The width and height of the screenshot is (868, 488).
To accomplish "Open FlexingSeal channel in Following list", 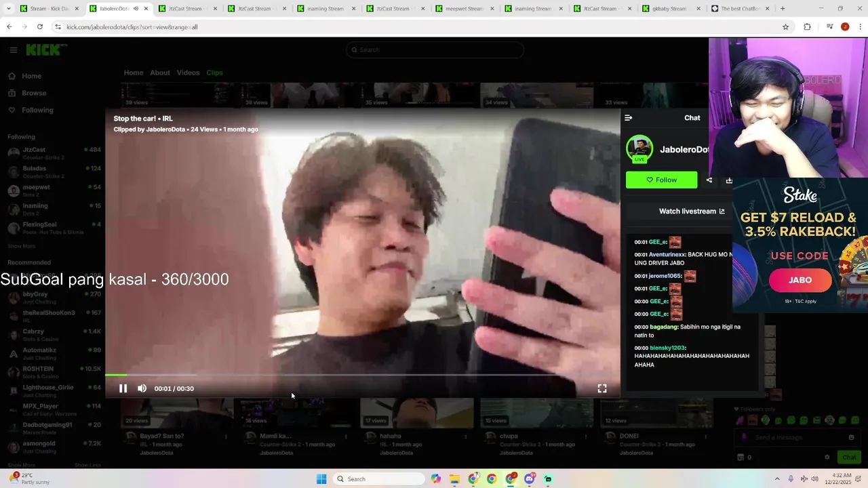I will [x=54, y=227].
